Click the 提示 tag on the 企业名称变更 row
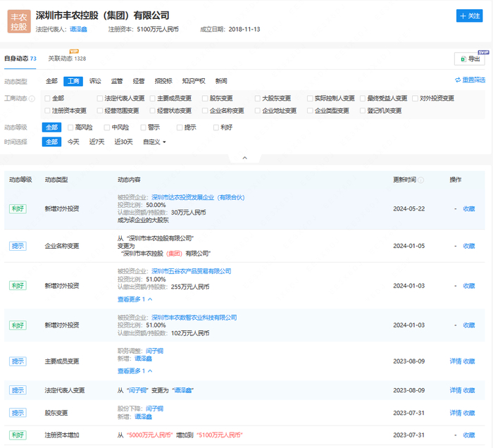The width and height of the screenshot is (493, 448). coord(18,246)
